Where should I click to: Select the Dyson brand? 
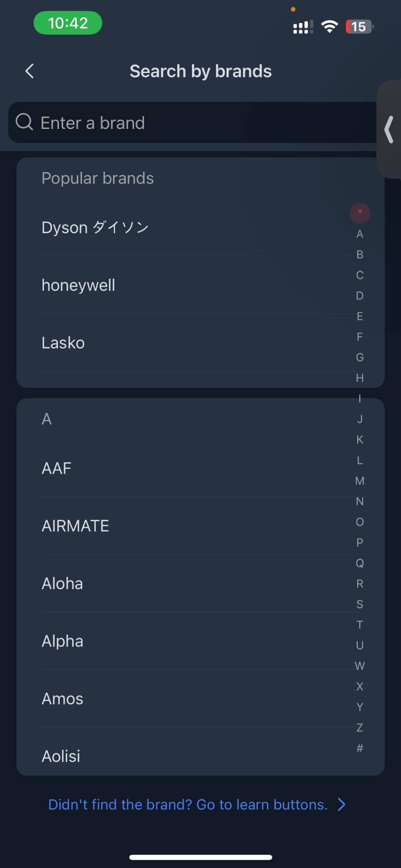pyautogui.click(x=95, y=227)
